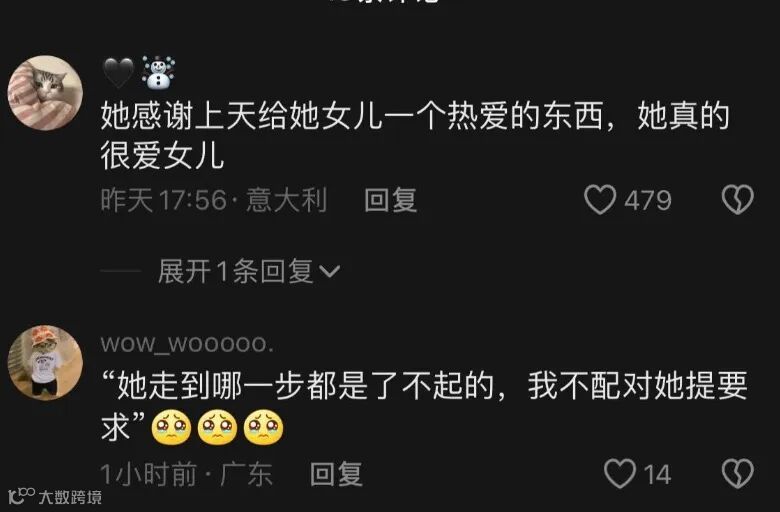Tap the pleading face emojis
Viewport: 780px width, 512px height.
pyautogui.click(x=217, y=427)
